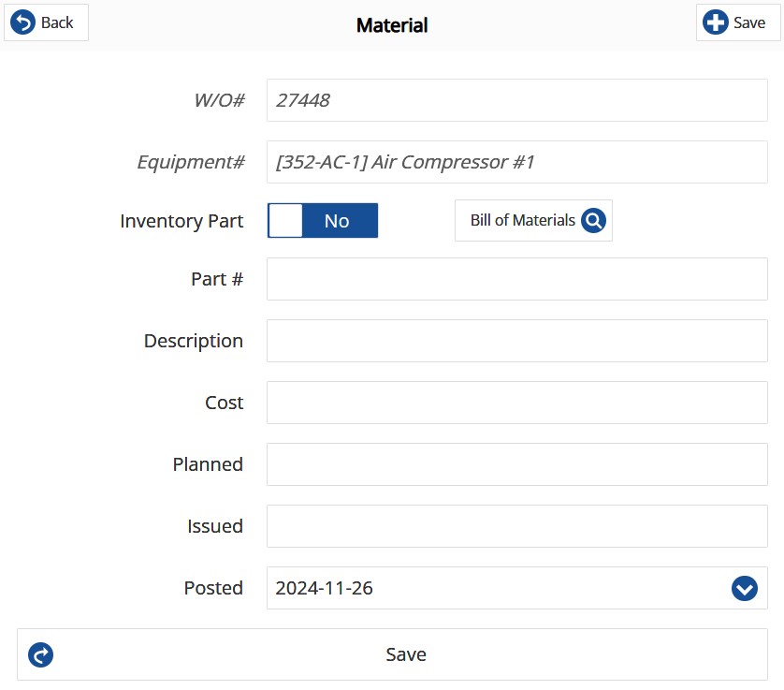Click the plus icon beside top Save
Image resolution: width=784 pixels, height=690 pixels.
coord(715,22)
